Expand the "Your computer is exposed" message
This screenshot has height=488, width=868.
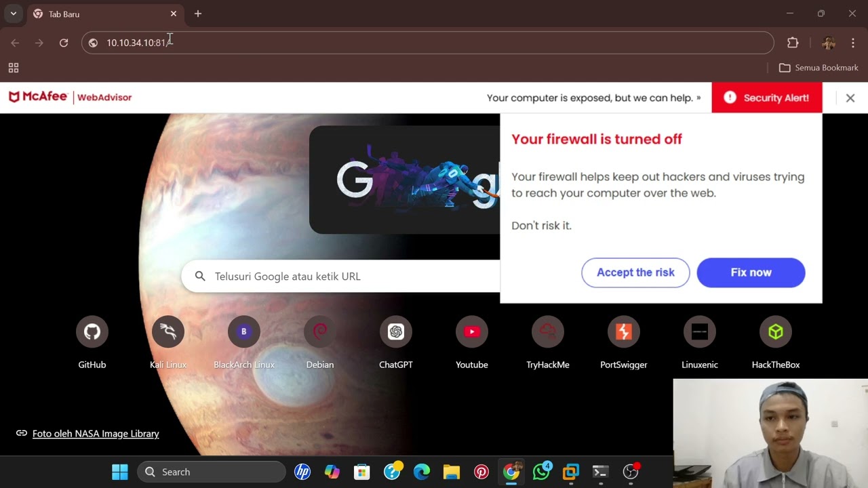coord(594,98)
